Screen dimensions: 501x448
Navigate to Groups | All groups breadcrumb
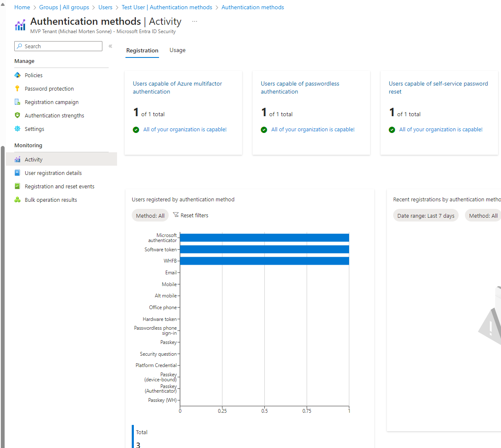tap(64, 7)
